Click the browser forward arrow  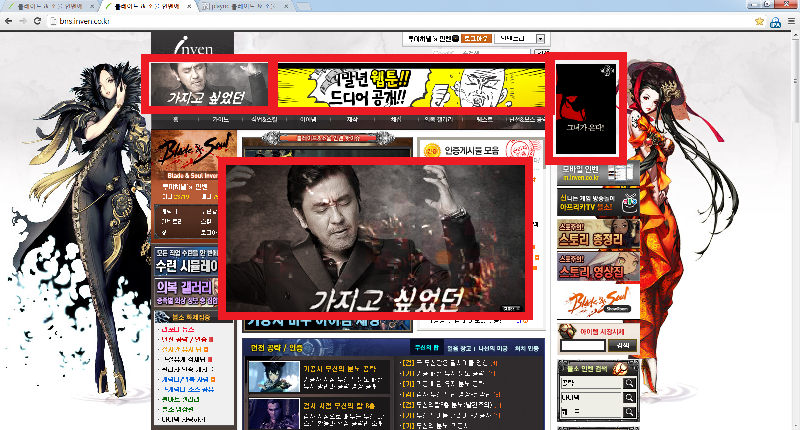click(22, 21)
